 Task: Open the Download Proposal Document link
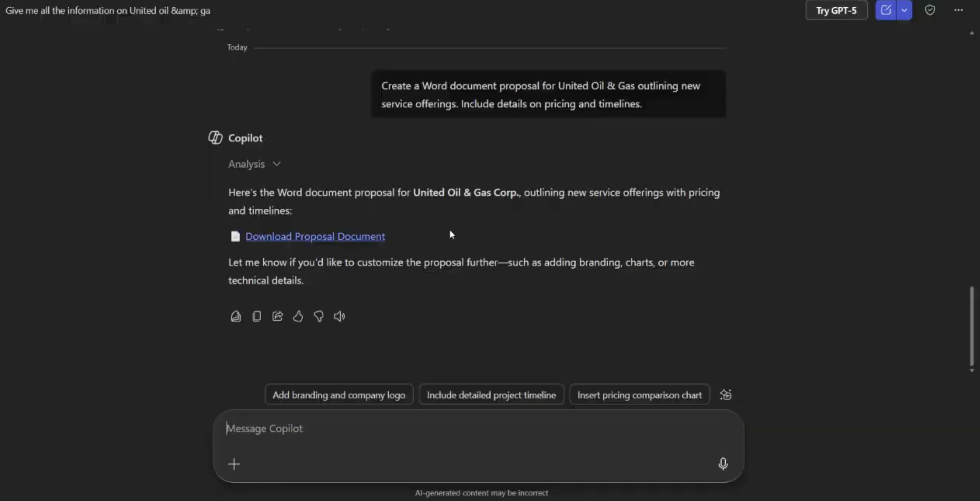pos(315,236)
